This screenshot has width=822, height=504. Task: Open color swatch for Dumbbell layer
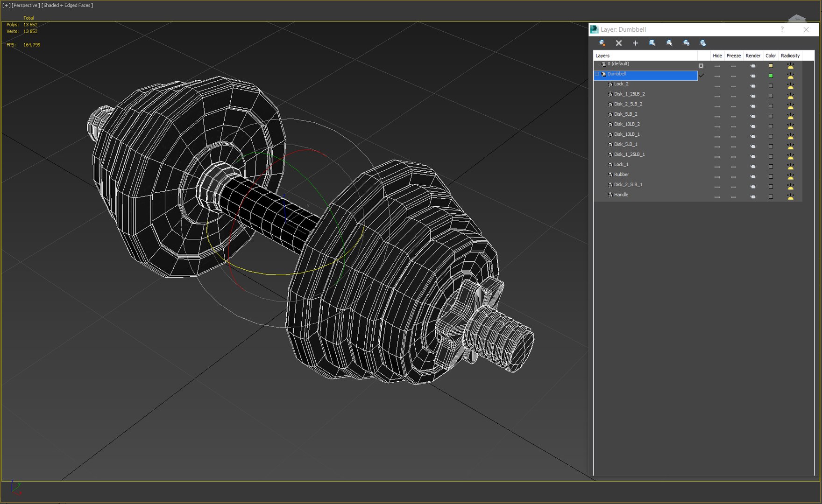[771, 76]
